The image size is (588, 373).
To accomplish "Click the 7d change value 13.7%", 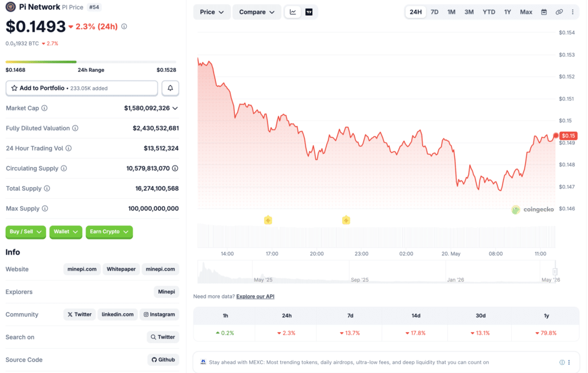I will (x=350, y=333).
